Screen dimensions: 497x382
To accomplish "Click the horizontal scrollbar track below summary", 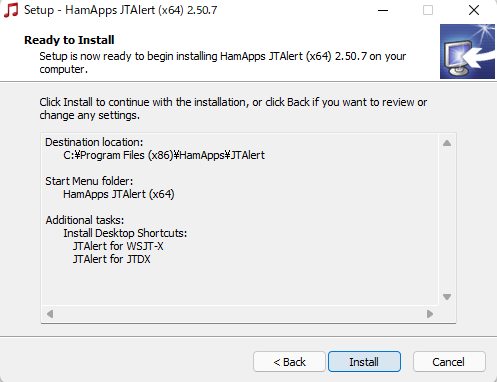I will [240, 314].
